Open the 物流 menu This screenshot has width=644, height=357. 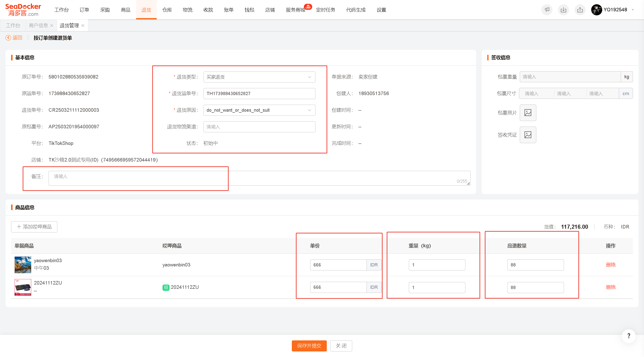tap(188, 10)
